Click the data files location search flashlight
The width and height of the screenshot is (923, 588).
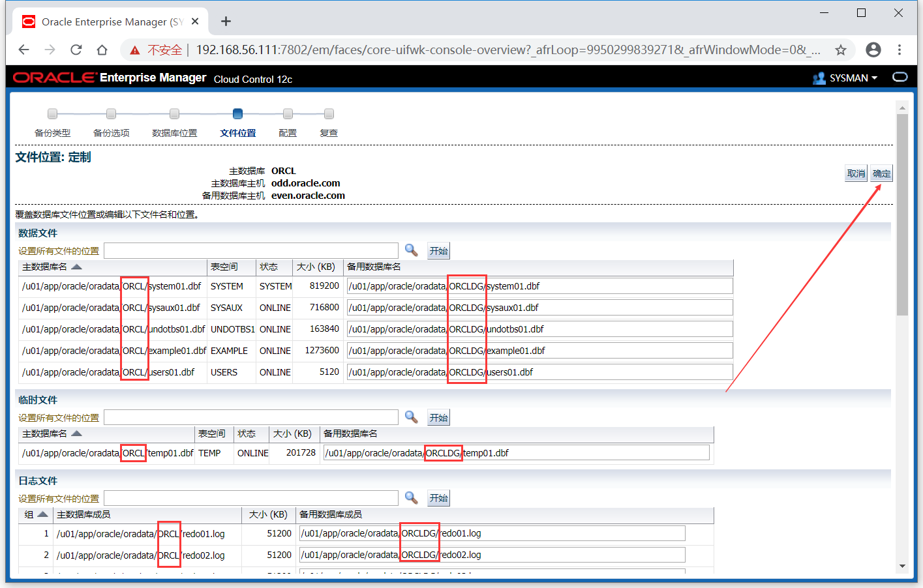(x=411, y=250)
